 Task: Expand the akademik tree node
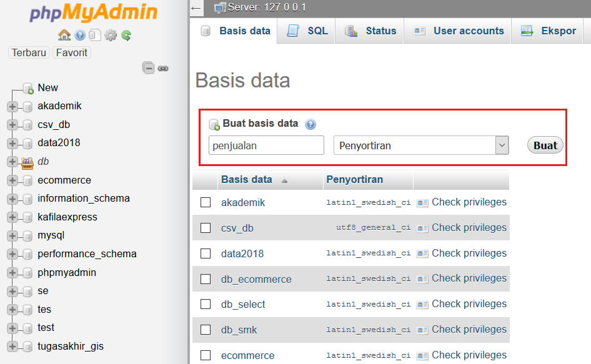tap(12, 107)
